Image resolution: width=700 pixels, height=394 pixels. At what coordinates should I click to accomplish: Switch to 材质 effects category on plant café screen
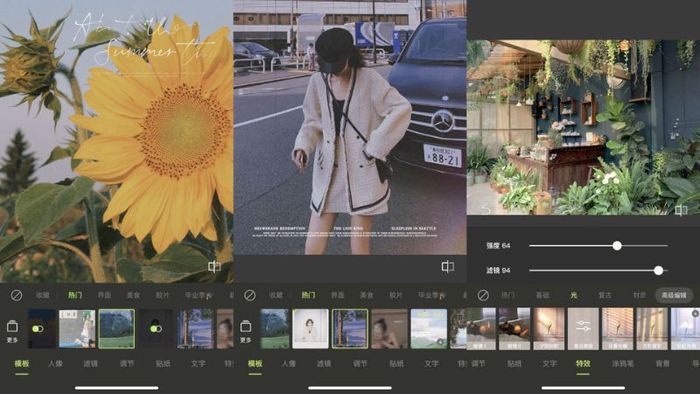[x=640, y=295]
